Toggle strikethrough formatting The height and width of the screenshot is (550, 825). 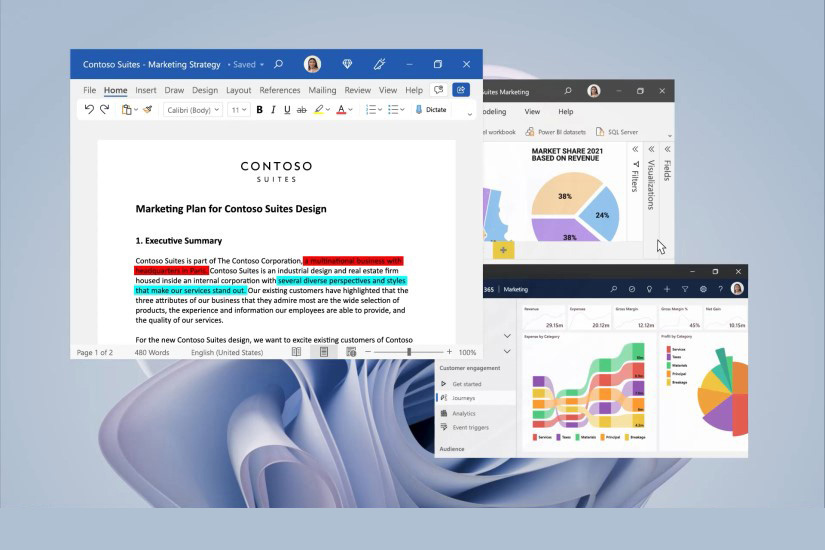click(301, 110)
